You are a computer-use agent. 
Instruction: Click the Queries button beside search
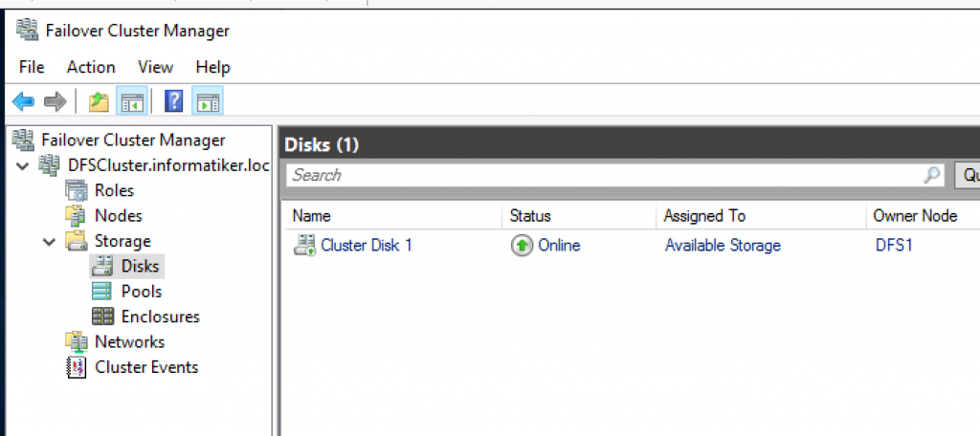click(x=968, y=176)
